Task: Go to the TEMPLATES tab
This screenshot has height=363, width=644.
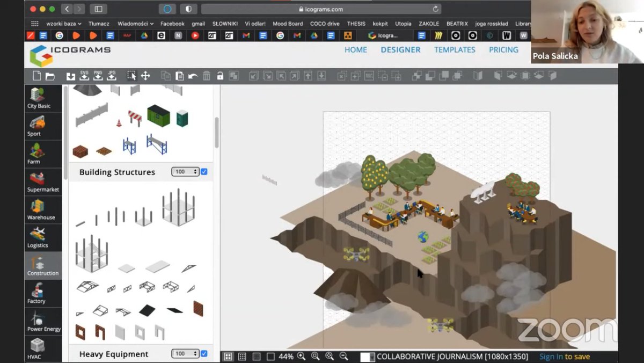Action: (x=455, y=49)
